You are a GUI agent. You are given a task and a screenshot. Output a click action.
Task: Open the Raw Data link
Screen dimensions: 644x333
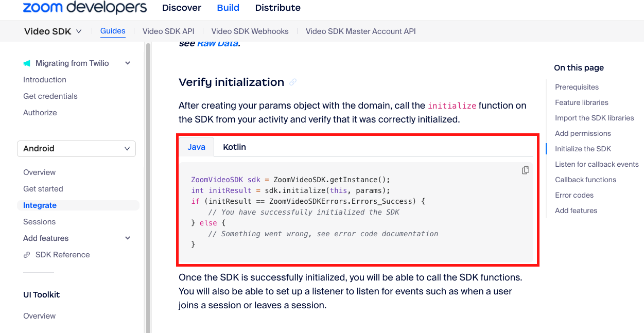[217, 43]
